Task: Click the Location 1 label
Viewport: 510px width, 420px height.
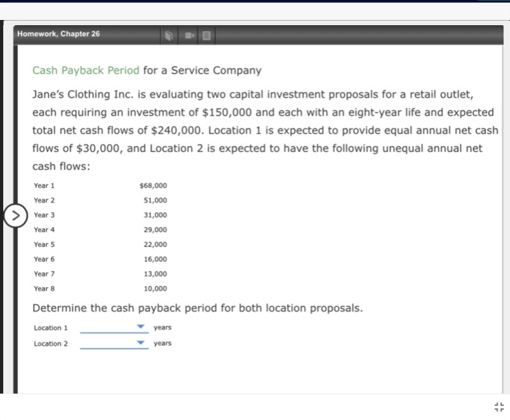Action: 51,328
